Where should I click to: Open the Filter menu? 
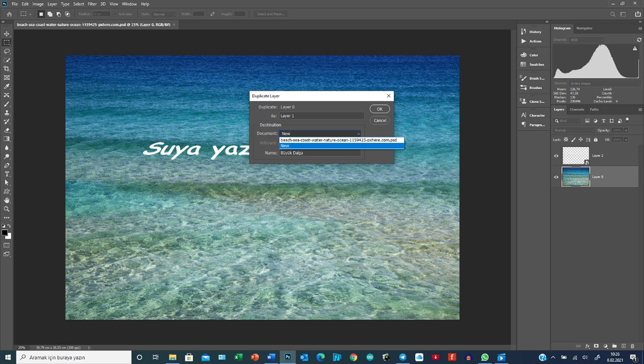click(x=92, y=4)
